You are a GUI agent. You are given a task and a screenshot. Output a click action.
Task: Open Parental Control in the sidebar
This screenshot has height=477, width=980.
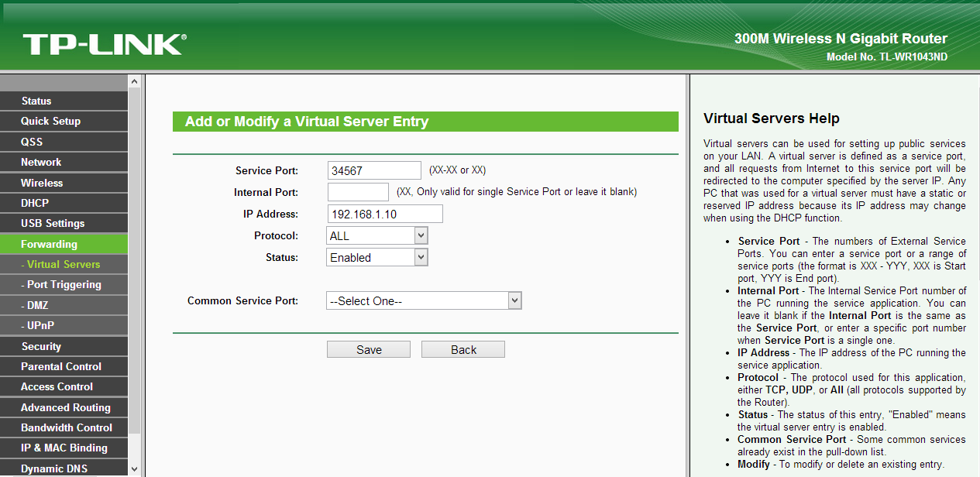(x=64, y=366)
